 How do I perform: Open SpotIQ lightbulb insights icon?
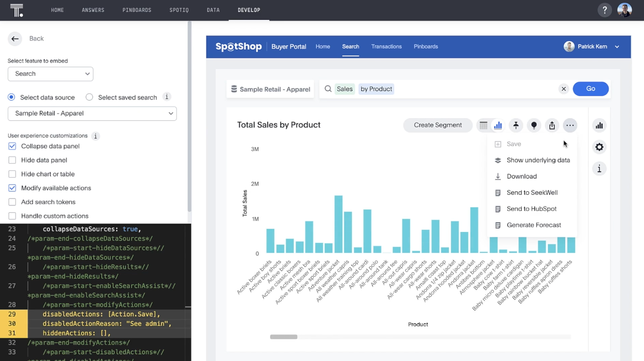coord(534,125)
